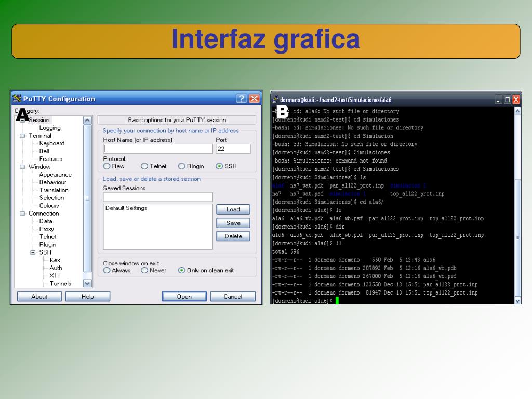Click the category tree scroll down arrow
Screen dimensions: 532x399
87,283
